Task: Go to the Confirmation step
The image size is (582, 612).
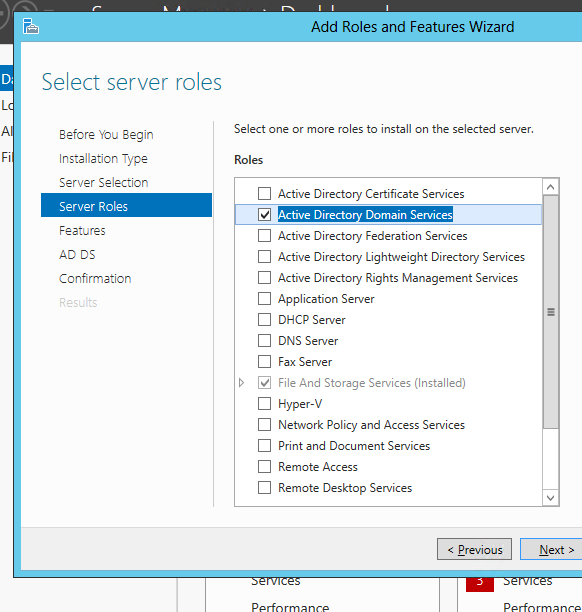Action: click(95, 279)
